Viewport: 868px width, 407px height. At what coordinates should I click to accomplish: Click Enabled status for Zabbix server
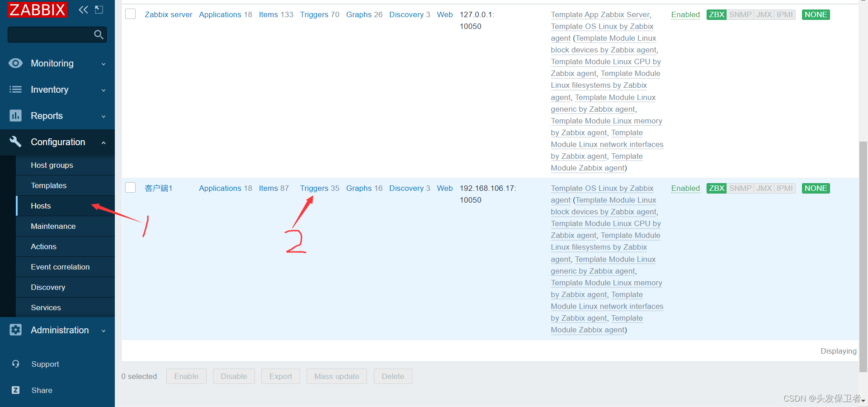click(x=685, y=14)
